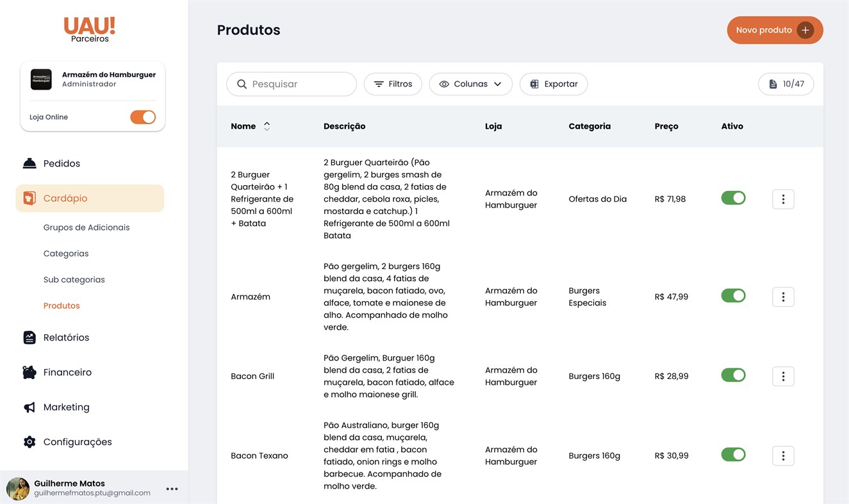Click the Financeiro piggy bank icon
The height and width of the screenshot is (504, 849).
(x=29, y=372)
